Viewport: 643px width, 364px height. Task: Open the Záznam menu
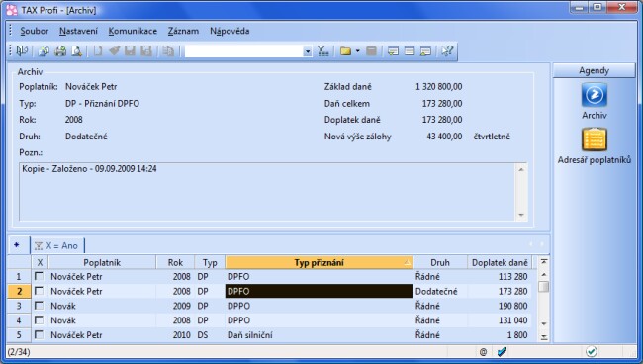point(183,31)
